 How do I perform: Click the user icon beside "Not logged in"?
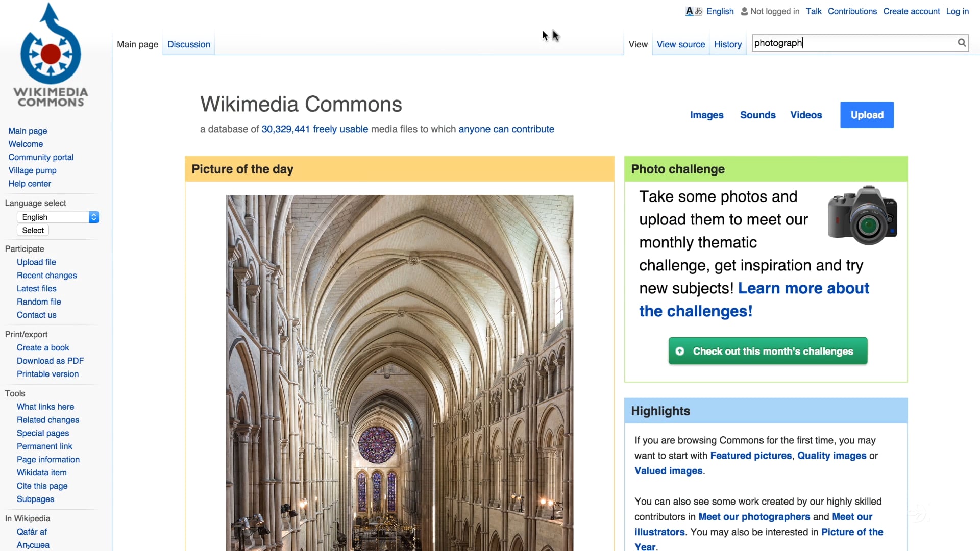744,11
